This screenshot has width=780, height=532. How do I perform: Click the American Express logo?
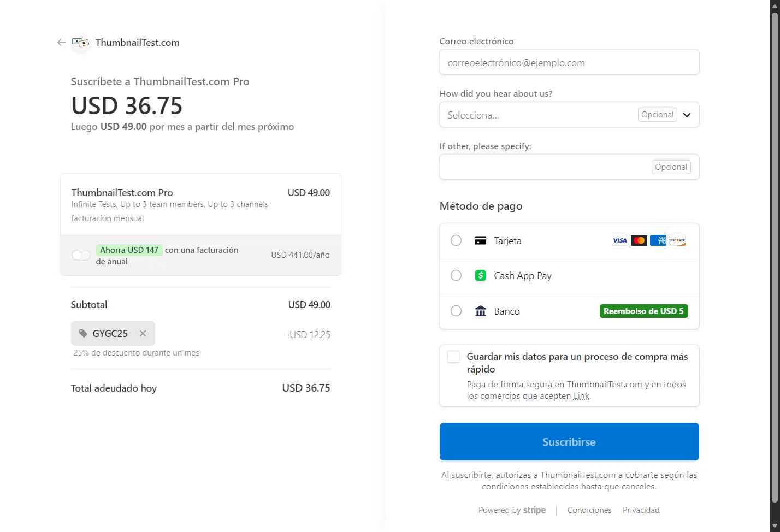[658, 240]
